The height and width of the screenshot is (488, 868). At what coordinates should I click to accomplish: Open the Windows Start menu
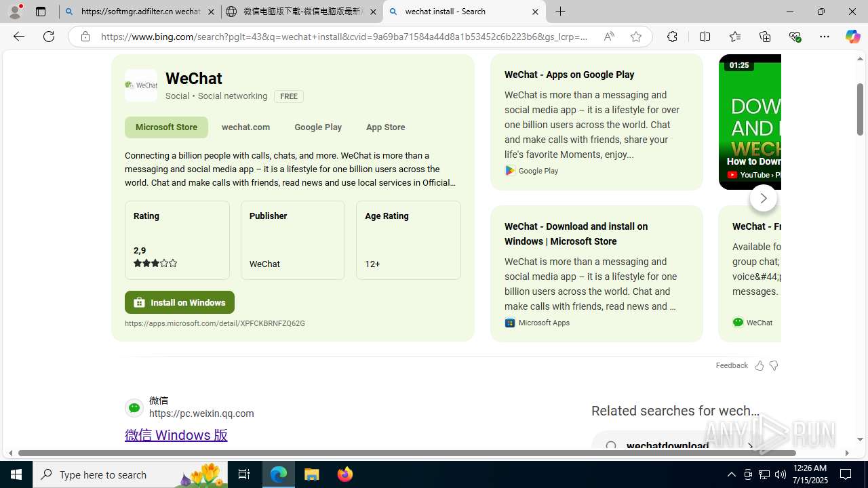pos(16,474)
